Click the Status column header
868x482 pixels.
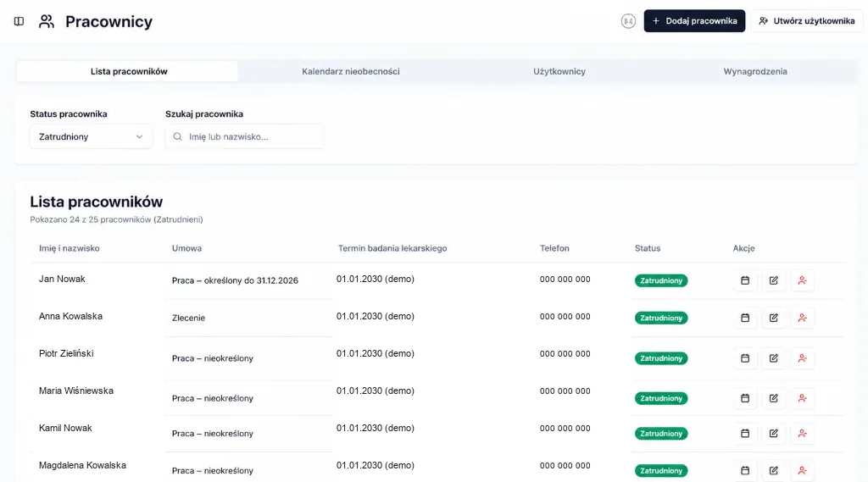647,248
